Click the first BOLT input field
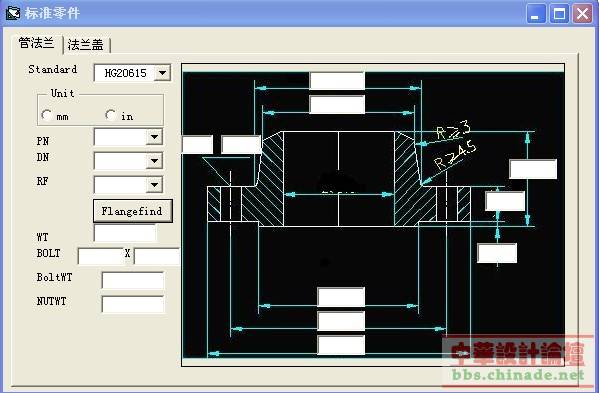This screenshot has height=393, width=599. tap(101, 256)
